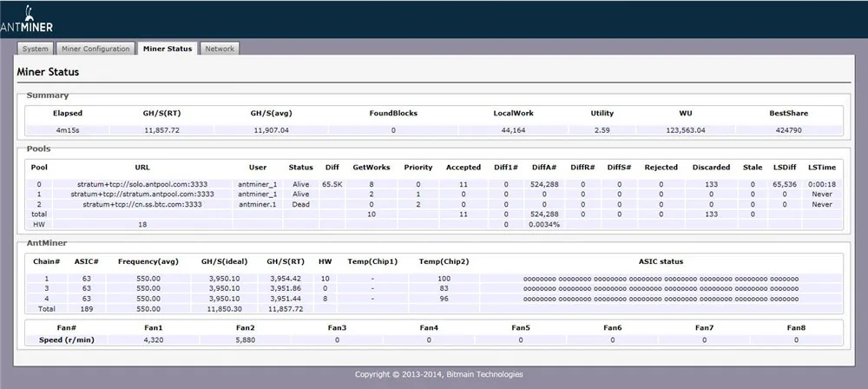Screen dimensions: 868x389
Task: Open the System tab
Action: click(x=36, y=49)
